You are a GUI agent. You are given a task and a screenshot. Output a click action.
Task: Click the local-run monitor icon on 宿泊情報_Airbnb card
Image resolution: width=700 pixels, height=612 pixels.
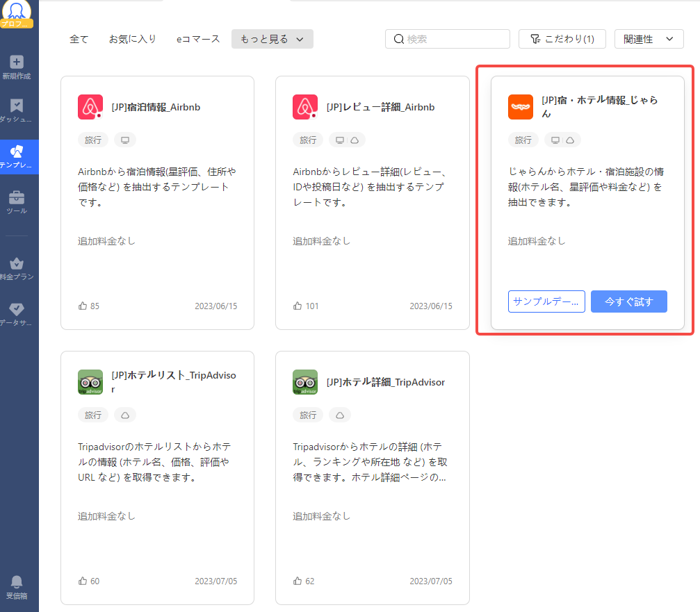[x=125, y=140]
